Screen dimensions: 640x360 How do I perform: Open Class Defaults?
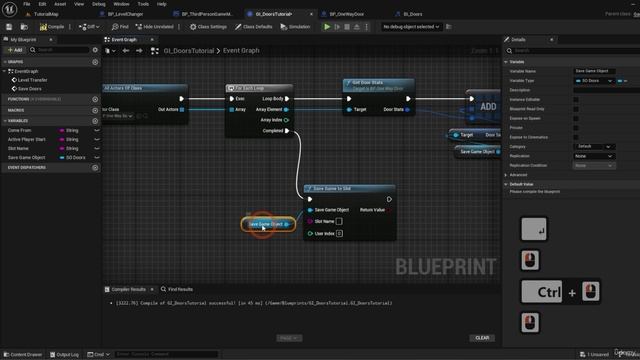point(253,27)
